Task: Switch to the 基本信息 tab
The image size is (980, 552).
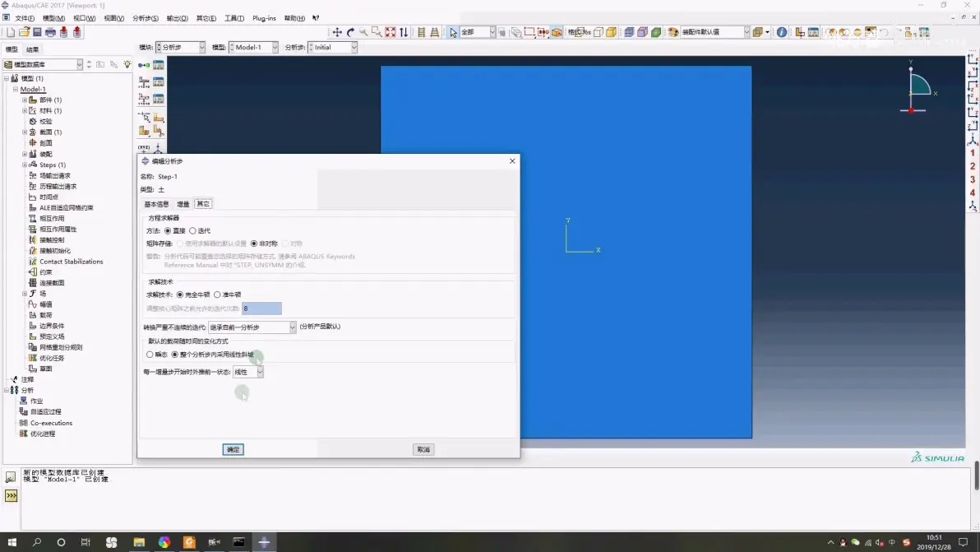Action: pyautogui.click(x=156, y=204)
